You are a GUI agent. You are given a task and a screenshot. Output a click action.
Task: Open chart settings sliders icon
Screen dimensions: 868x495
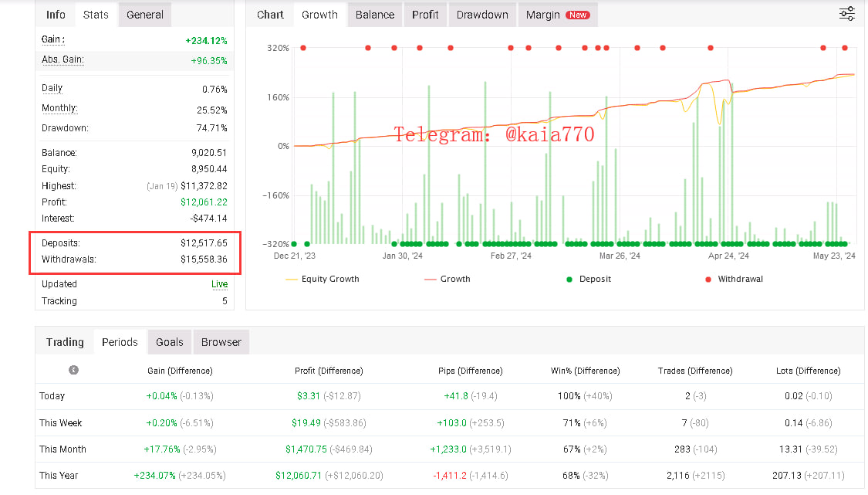pos(846,14)
